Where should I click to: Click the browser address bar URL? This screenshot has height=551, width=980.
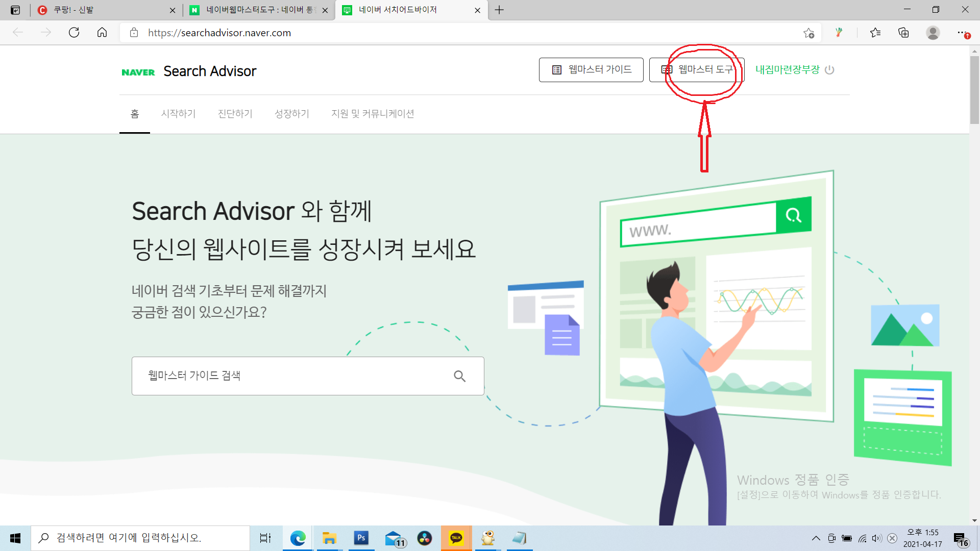coord(219,33)
